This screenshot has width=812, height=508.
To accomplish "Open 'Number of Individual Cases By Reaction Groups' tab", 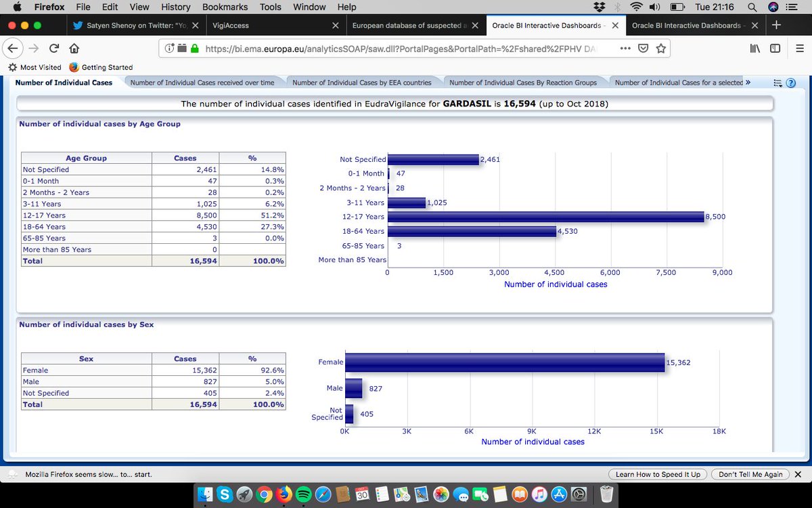I will (523, 83).
